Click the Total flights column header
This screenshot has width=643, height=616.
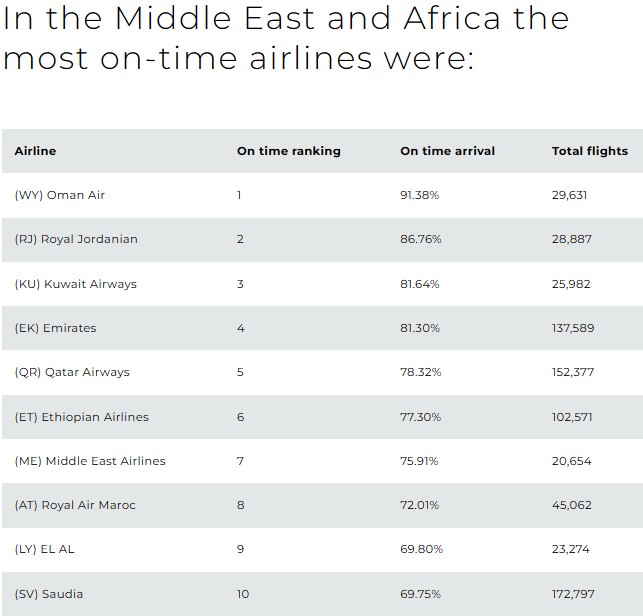[590, 151]
